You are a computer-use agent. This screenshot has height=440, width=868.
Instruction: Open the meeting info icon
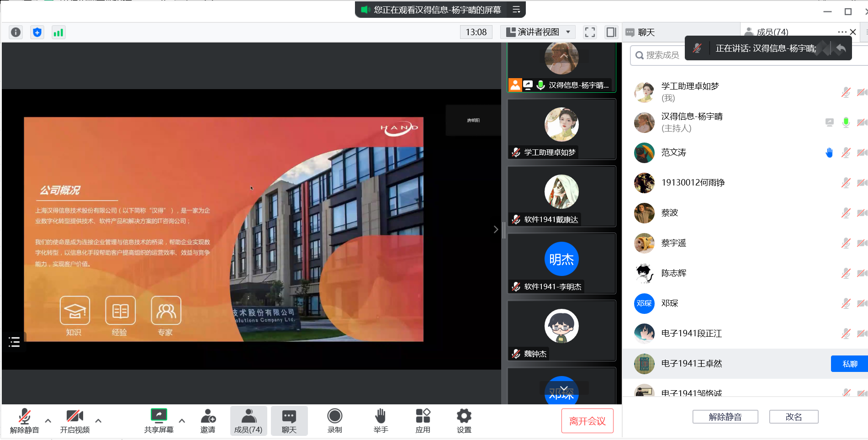click(x=16, y=32)
